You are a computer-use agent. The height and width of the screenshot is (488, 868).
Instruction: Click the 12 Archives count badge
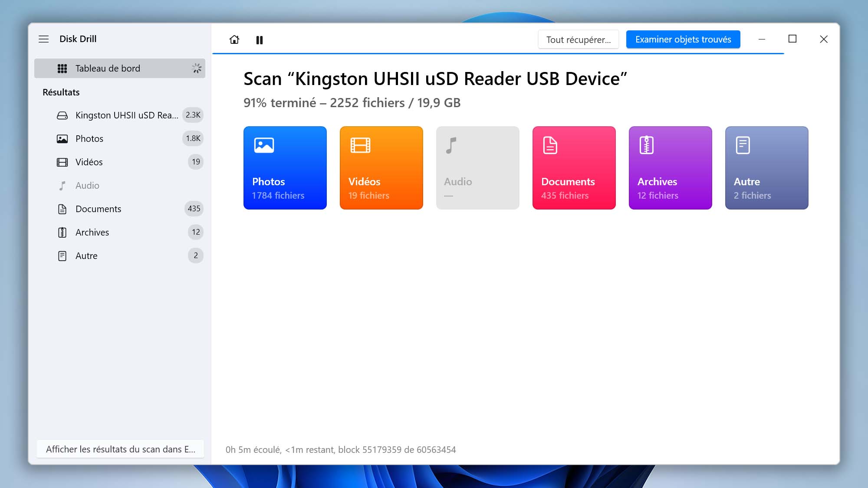coord(196,232)
